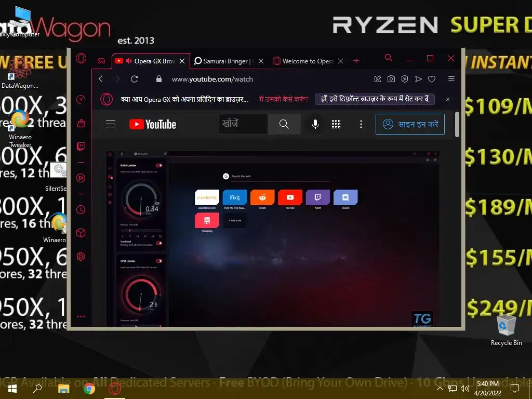The width and height of the screenshot is (532, 399).
Task: Open the ad blocker shield icon
Action: (405, 79)
